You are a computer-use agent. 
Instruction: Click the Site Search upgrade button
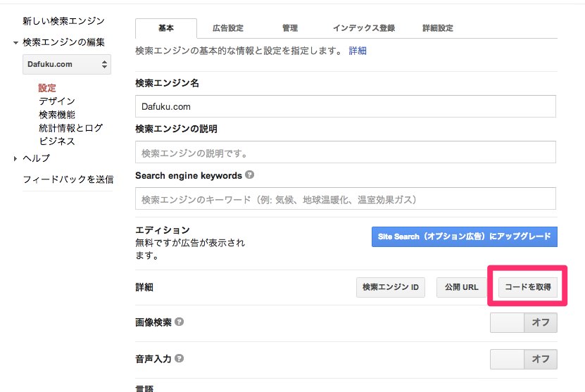tap(464, 236)
